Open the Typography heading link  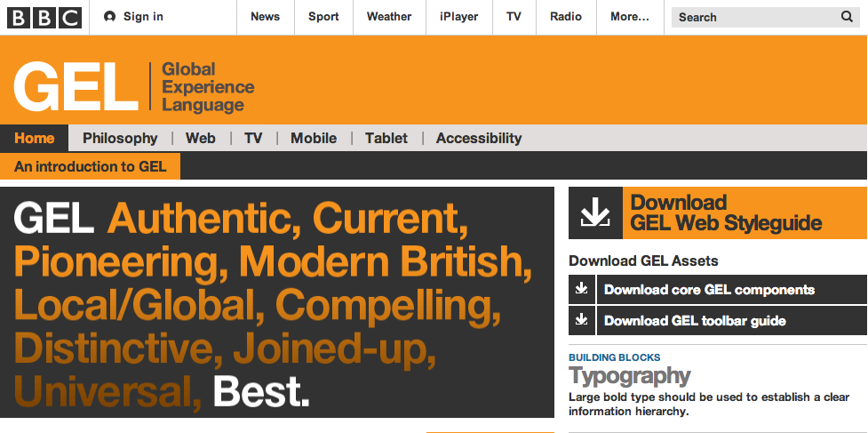click(629, 376)
